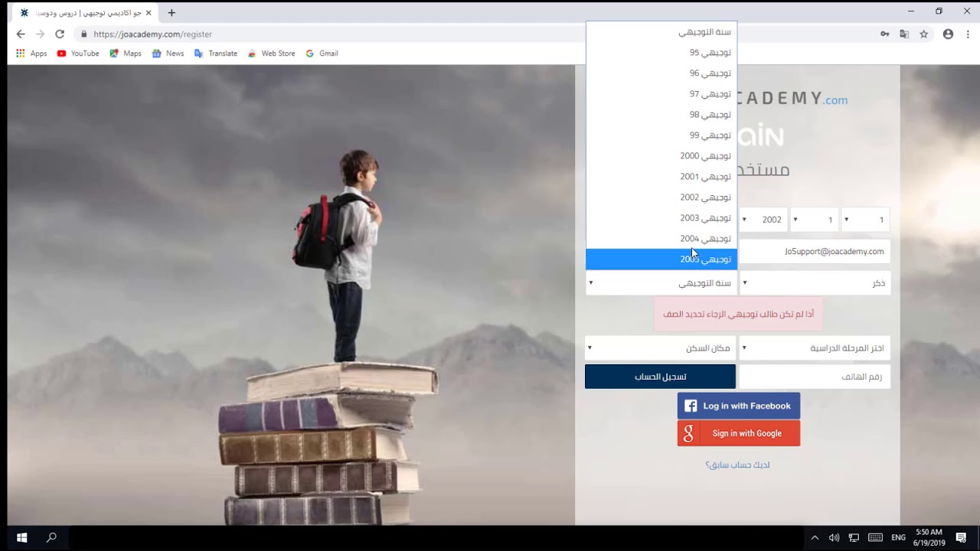Screen dimensions: 980x551
Task: Switch ENG input language
Action: [x=899, y=537]
